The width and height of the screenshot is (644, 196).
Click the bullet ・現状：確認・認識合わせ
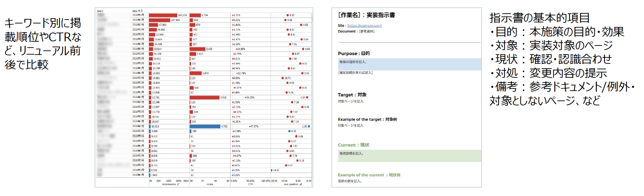coord(551,59)
